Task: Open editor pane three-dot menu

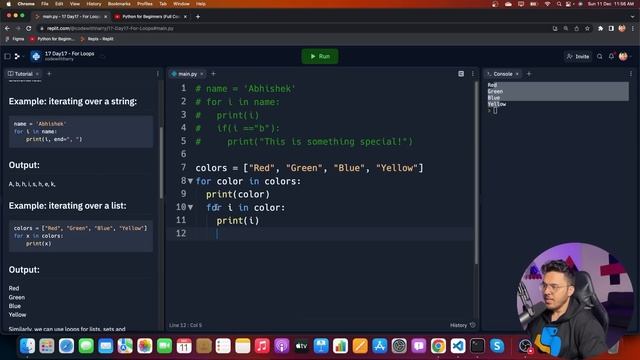Action: 473,74
